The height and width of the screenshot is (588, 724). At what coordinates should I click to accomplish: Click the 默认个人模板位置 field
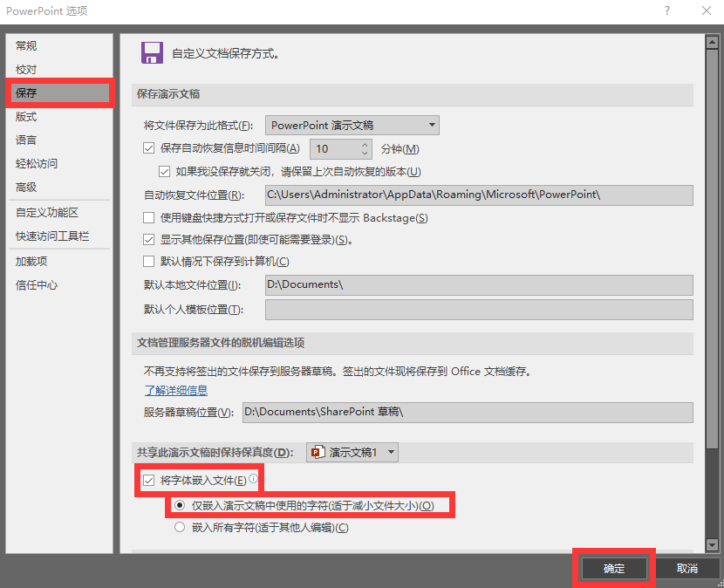coord(479,310)
